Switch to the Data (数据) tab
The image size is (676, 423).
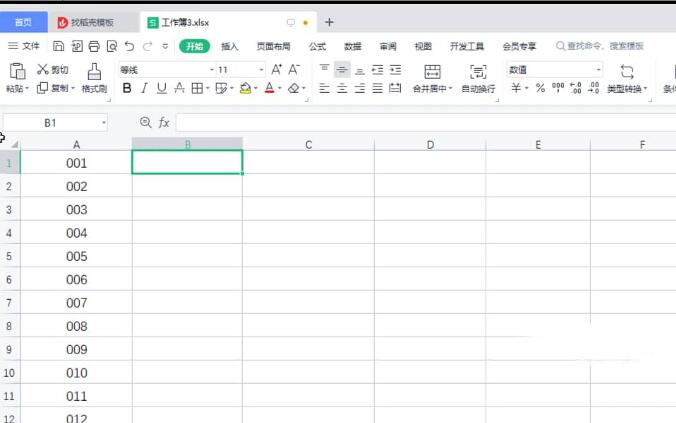[353, 46]
